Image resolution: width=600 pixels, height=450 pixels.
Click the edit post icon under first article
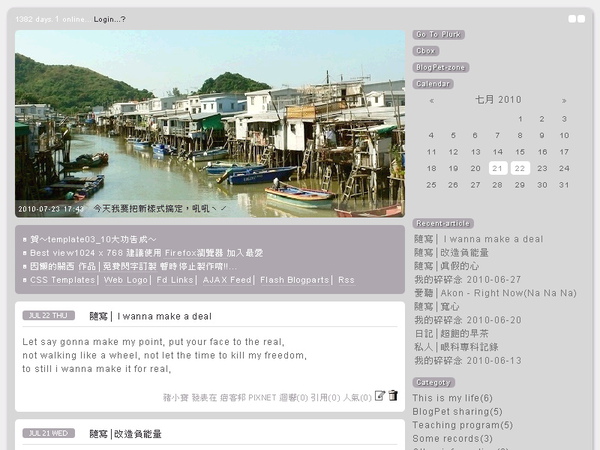[x=380, y=396]
